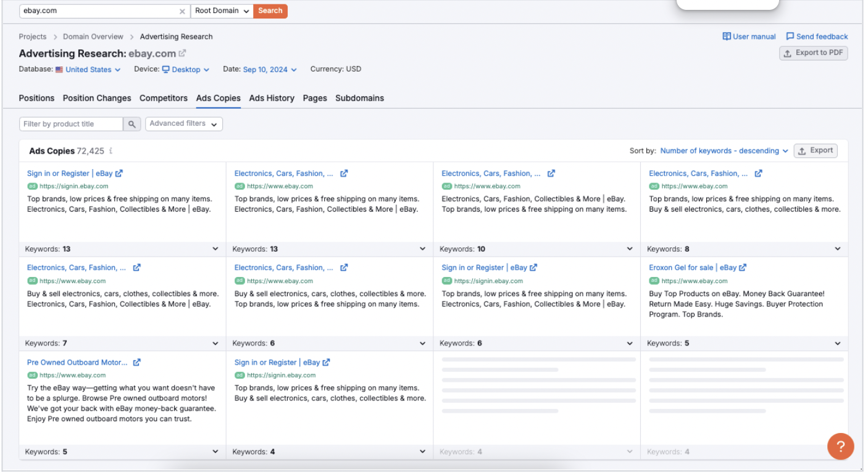The width and height of the screenshot is (868, 475).
Task: Open the Sep 10, 2024 date picker
Action: (270, 70)
